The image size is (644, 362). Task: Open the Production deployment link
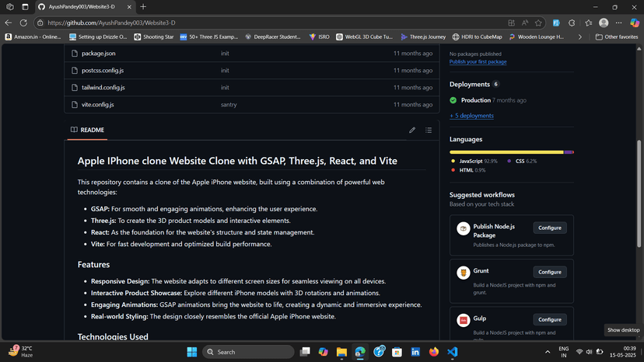(475, 100)
